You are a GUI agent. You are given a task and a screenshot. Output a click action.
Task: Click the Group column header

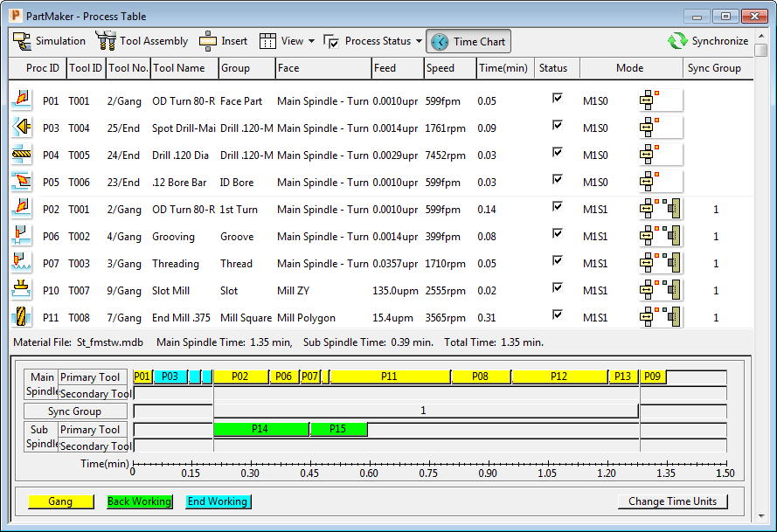(246, 68)
